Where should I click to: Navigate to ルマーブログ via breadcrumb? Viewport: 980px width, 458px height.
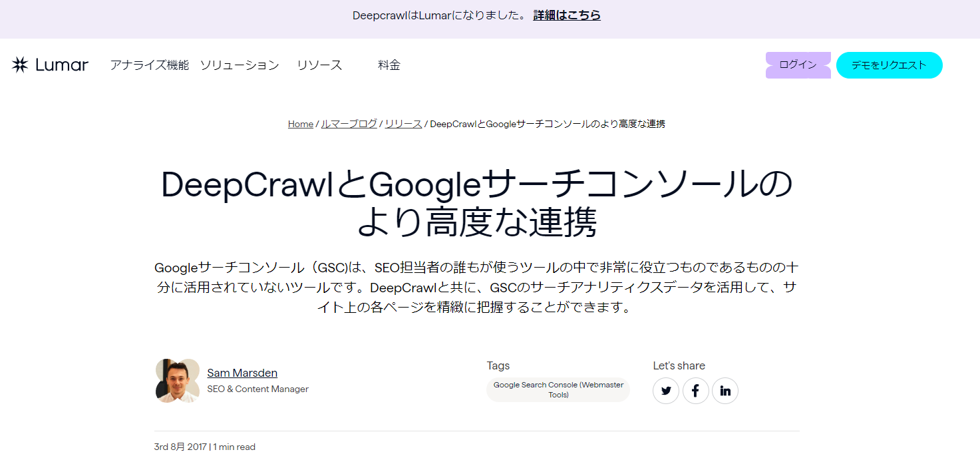[x=349, y=124]
